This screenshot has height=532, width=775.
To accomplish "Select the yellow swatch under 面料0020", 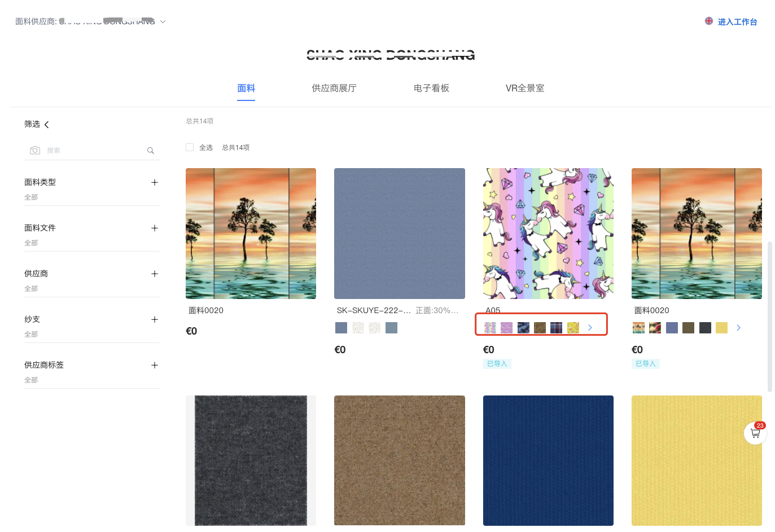I will [721, 328].
